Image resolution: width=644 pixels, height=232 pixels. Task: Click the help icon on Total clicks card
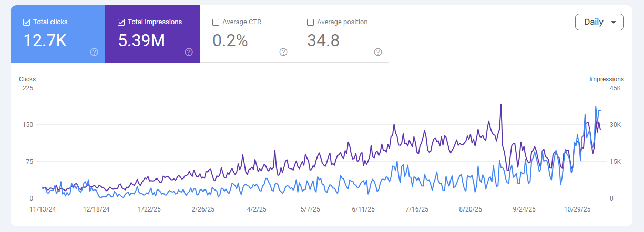pyautogui.click(x=94, y=52)
